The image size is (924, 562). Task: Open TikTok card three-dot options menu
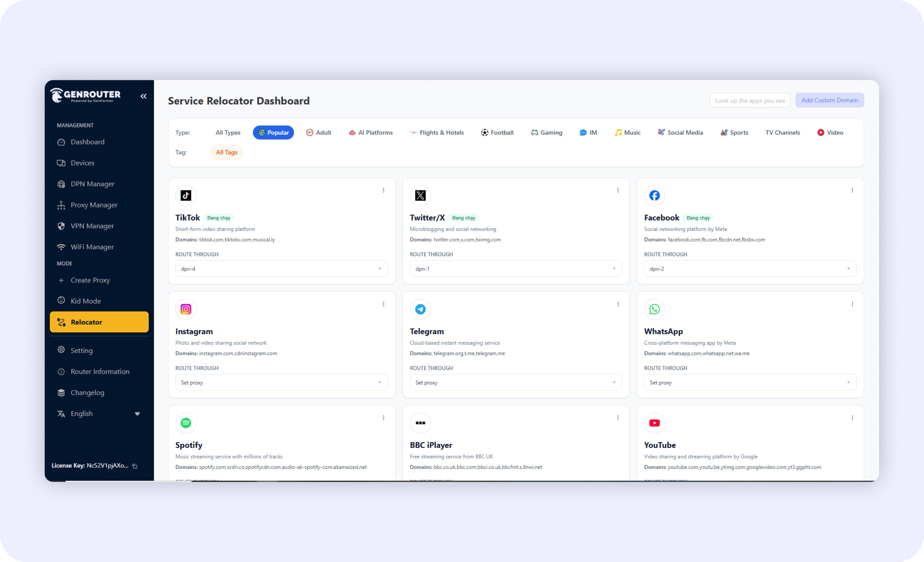coord(383,190)
